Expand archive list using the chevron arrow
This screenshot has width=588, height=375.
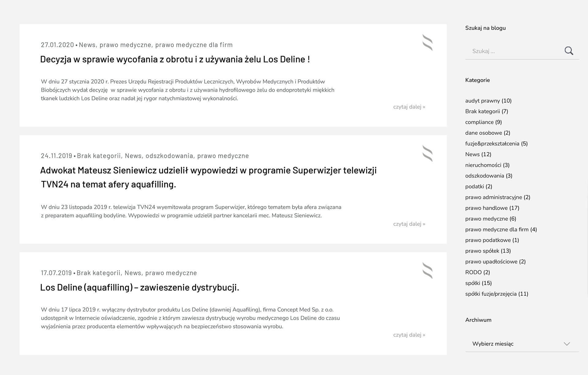[x=567, y=344]
